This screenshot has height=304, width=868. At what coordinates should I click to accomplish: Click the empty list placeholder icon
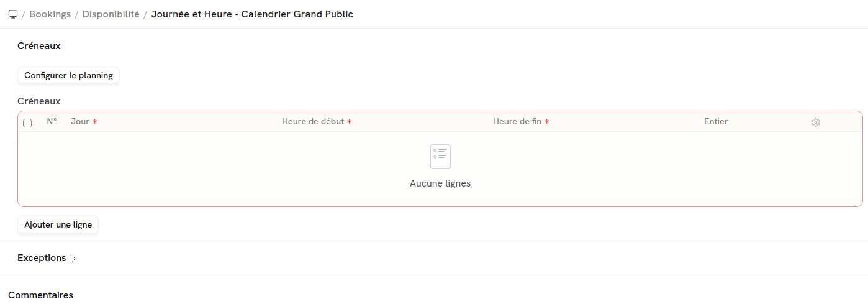click(x=440, y=157)
